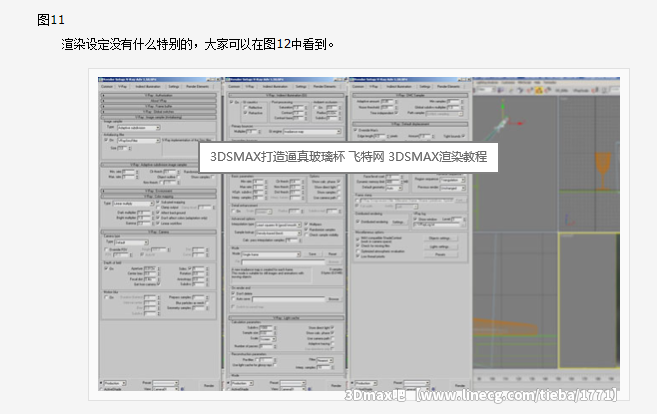
Task: Select the orange goblet in the viewport
Action: click(x=603, y=170)
